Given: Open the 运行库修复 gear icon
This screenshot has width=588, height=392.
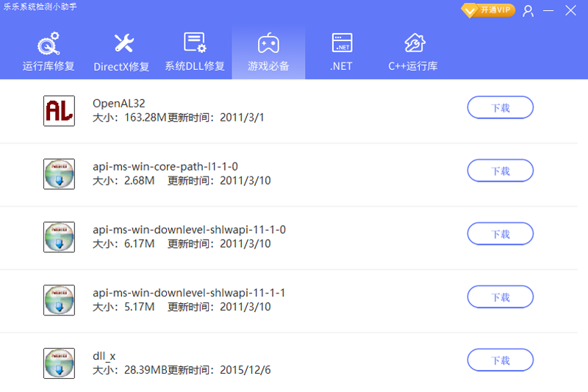Looking at the screenshot, I should (x=49, y=43).
